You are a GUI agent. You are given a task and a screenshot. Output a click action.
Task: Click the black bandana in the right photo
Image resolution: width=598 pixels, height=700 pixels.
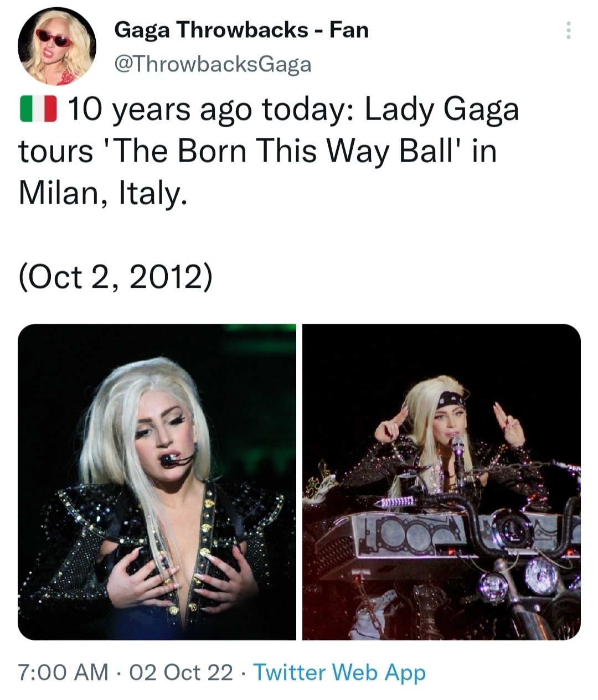[x=451, y=400]
